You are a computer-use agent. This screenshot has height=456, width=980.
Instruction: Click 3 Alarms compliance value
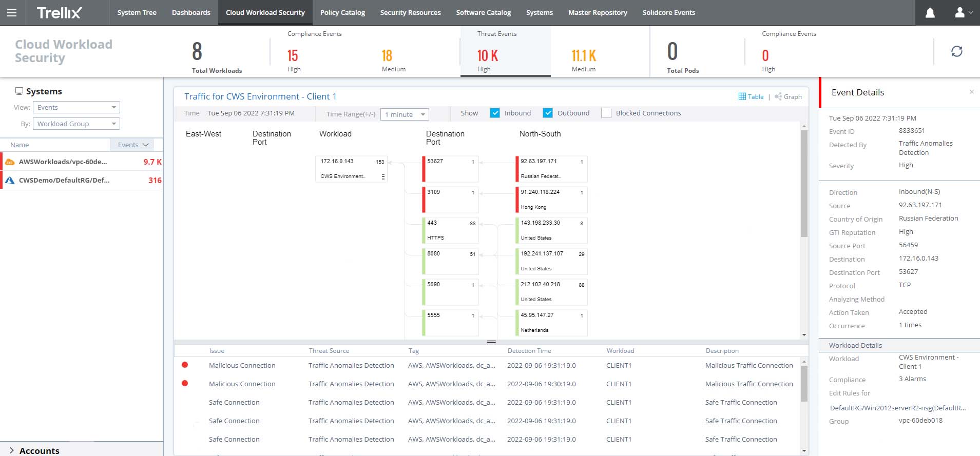pyautogui.click(x=912, y=379)
